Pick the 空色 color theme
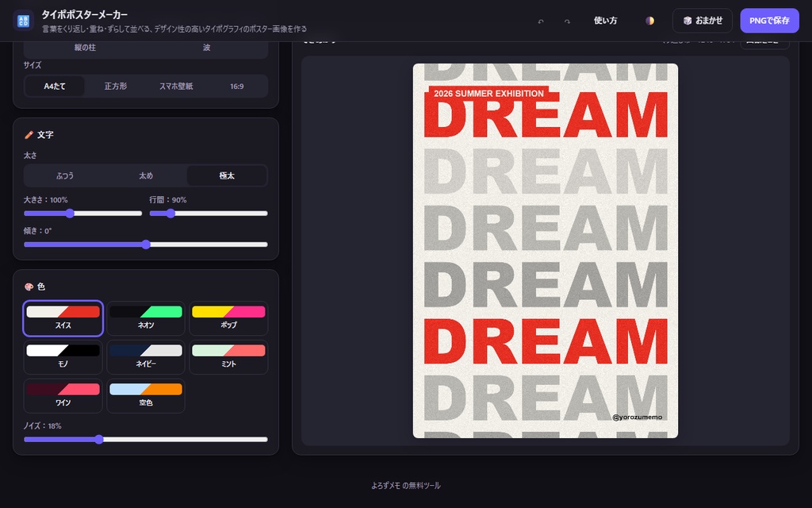Screen dimensions: 812x508 [x=146, y=396]
